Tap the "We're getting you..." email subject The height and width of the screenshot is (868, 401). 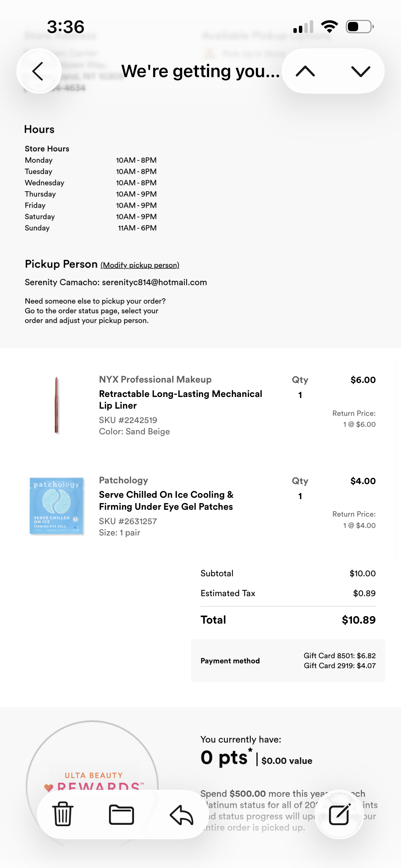click(200, 71)
